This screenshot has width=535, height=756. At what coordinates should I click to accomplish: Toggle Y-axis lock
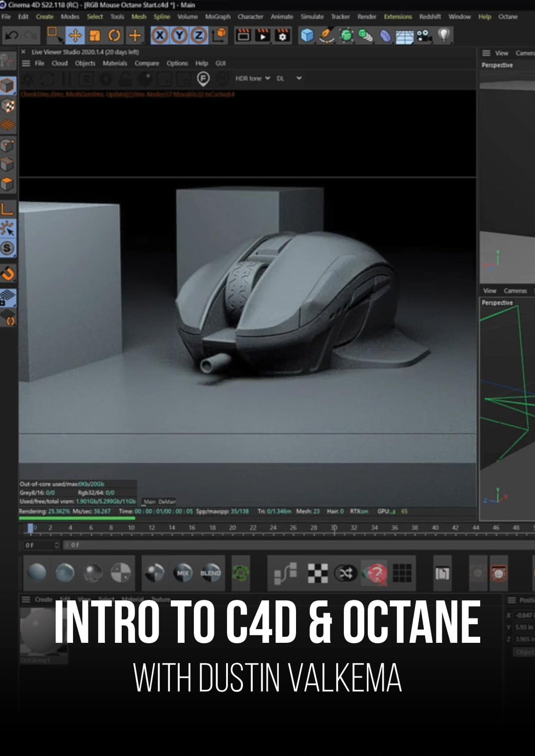pos(179,35)
